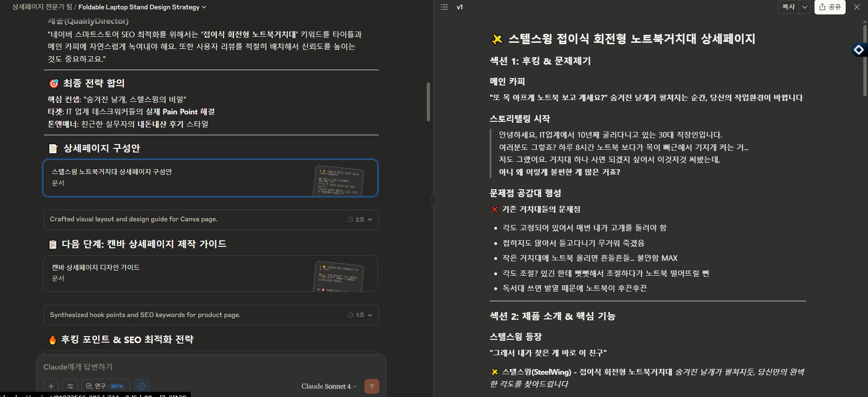Expand the Synthesized hook points thinking row
Image resolution: width=868 pixels, height=397 pixels.
[211, 315]
